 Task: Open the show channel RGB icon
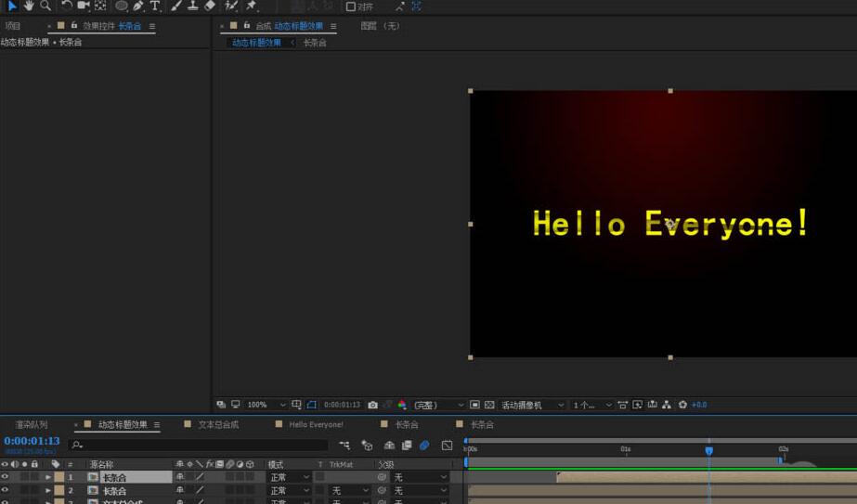click(x=402, y=405)
